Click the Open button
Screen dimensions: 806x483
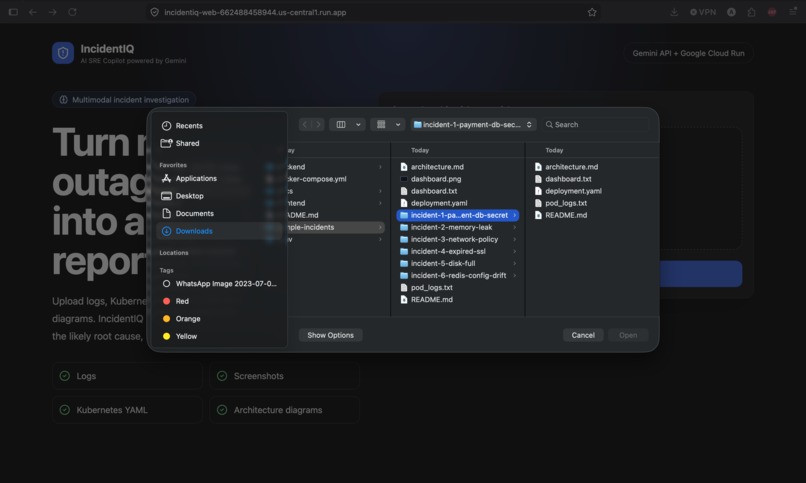[x=628, y=335]
